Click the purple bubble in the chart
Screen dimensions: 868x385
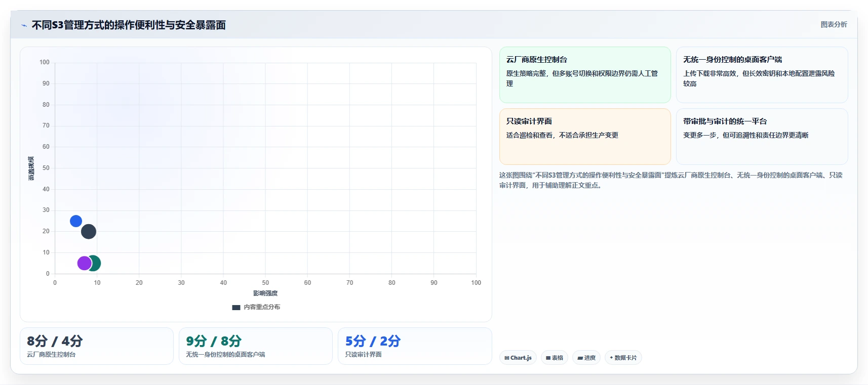coord(84,263)
